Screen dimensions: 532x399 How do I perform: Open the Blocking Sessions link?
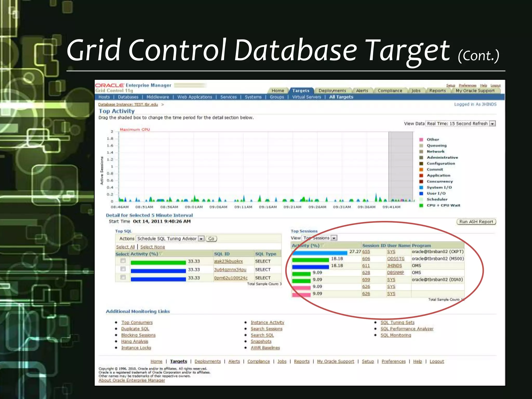point(138,335)
